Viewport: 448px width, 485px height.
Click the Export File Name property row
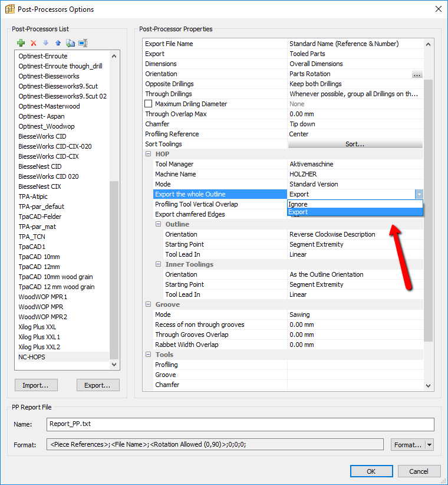coord(283,44)
